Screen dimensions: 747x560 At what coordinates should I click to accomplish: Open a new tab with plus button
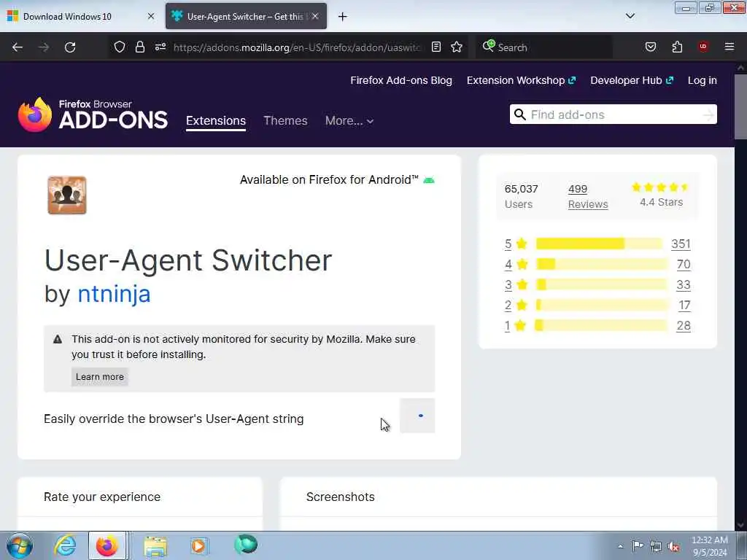coord(343,17)
